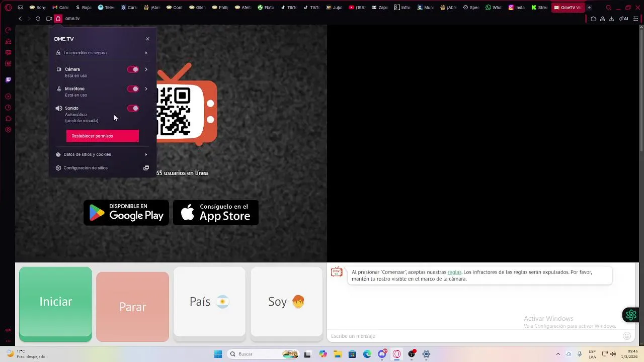This screenshot has width=644, height=362.
Task: Open the emoji picker in chat box
Action: (627, 336)
